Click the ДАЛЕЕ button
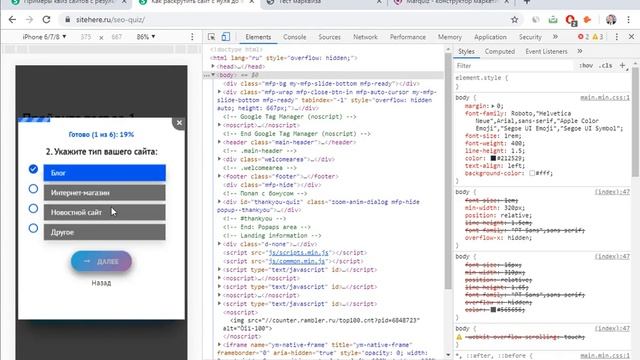The image size is (640, 360). pos(101,261)
